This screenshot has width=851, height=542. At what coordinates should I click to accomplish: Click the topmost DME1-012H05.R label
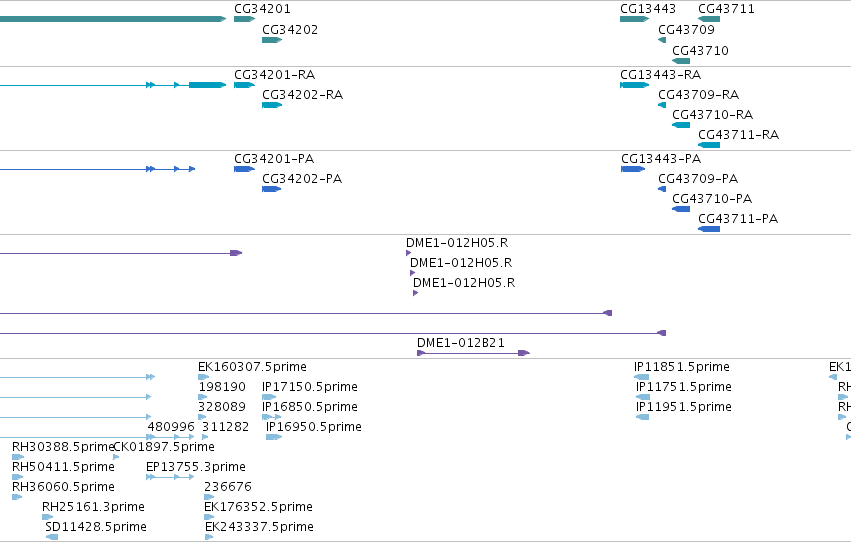click(457, 243)
